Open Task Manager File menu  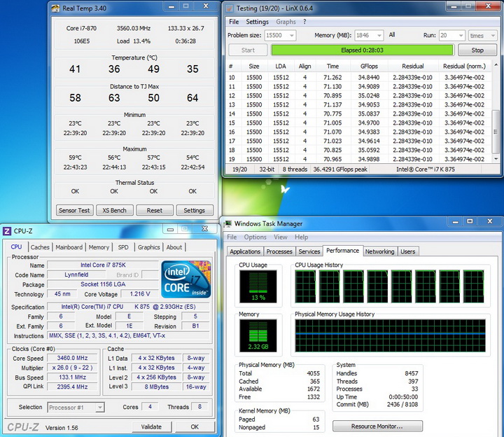[x=232, y=237]
